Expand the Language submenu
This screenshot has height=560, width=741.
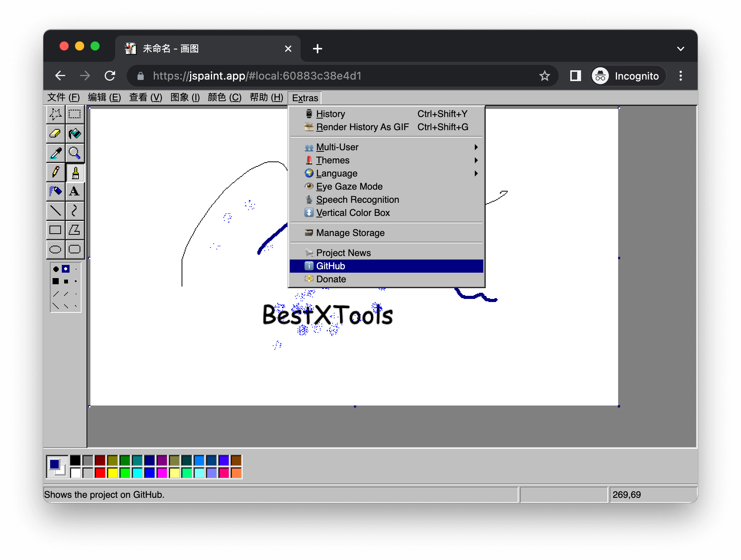tap(386, 173)
